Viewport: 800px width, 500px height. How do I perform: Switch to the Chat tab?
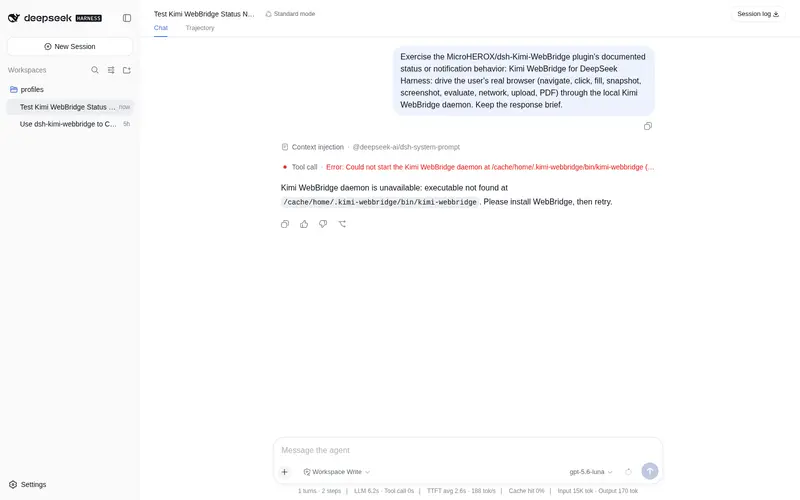click(x=161, y=28)
